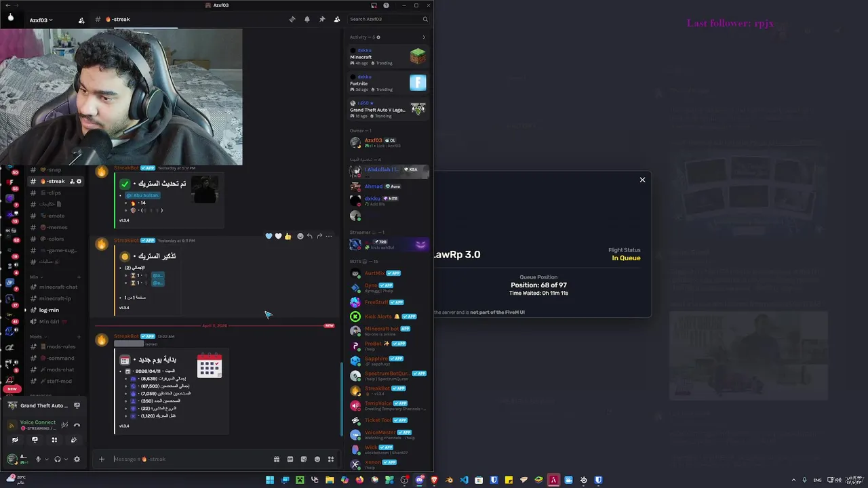Collapse the Mods channel category
The height and width of the screenshot is (488, 868).
(x=37, y=337)
